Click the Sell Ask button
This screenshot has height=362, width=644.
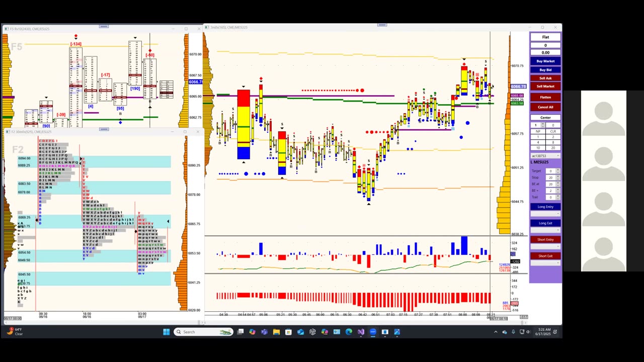[545, 78]
